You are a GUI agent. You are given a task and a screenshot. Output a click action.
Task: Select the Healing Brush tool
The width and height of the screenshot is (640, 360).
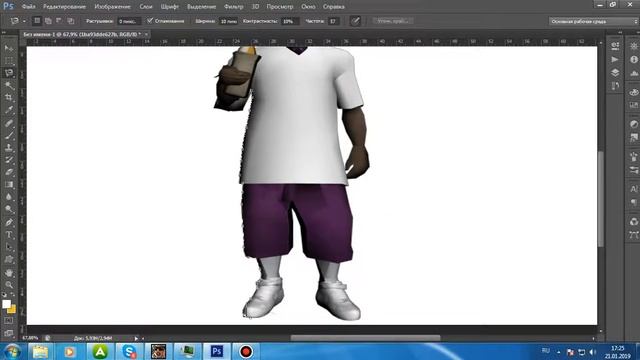9,122
